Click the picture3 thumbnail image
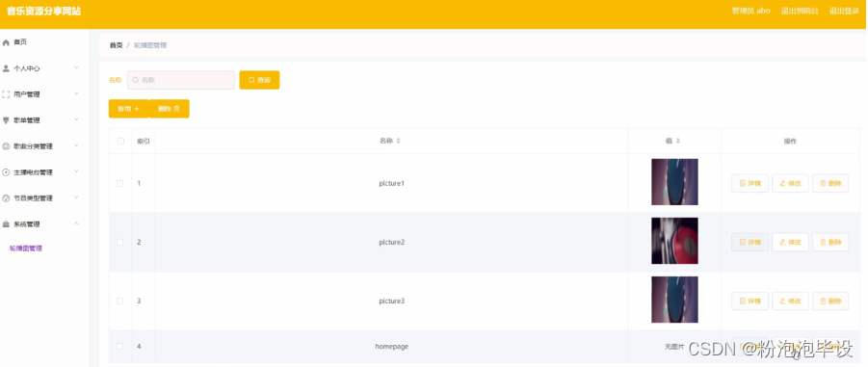868x367 pixels. pyautogui.click(x=674, y=300)
